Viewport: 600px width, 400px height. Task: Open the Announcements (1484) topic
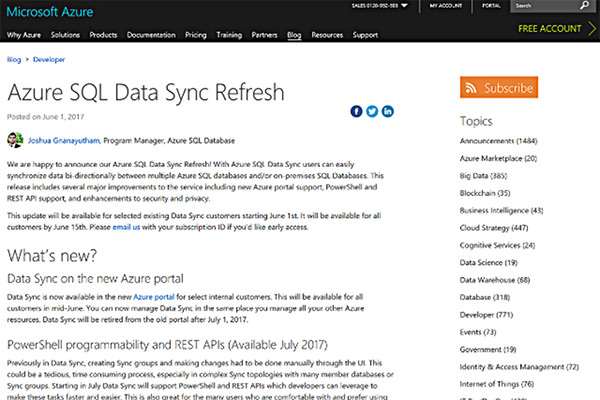[499, 141]
